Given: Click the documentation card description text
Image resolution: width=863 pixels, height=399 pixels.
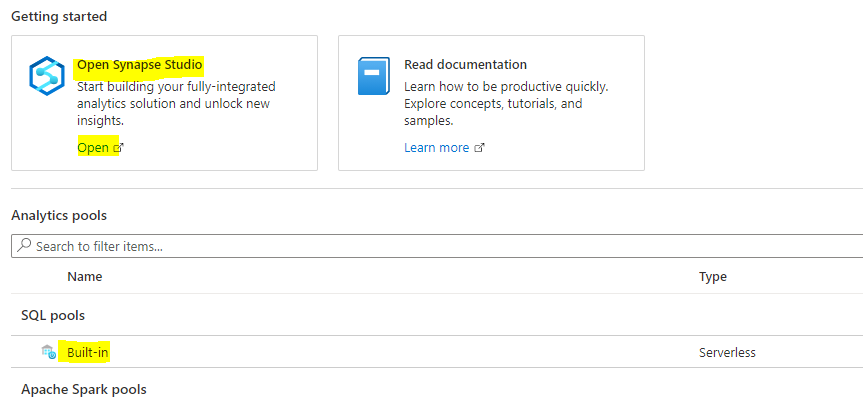Looking at the screenshot, I should (x=506, y=103).
